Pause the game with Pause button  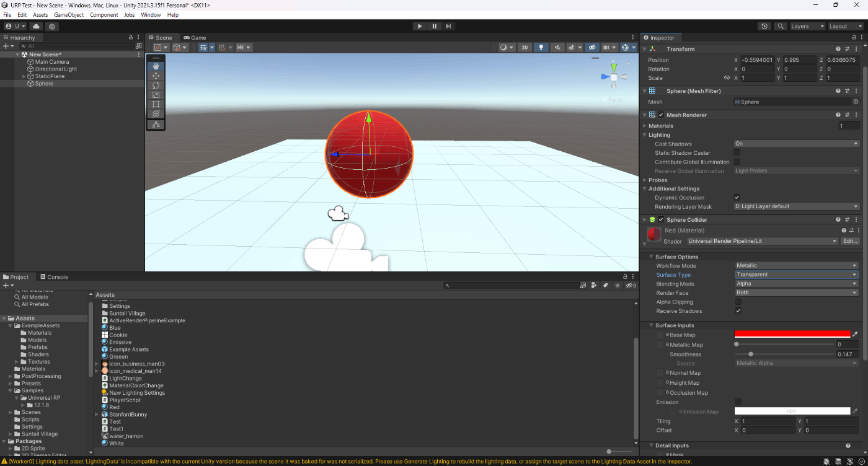434,26
